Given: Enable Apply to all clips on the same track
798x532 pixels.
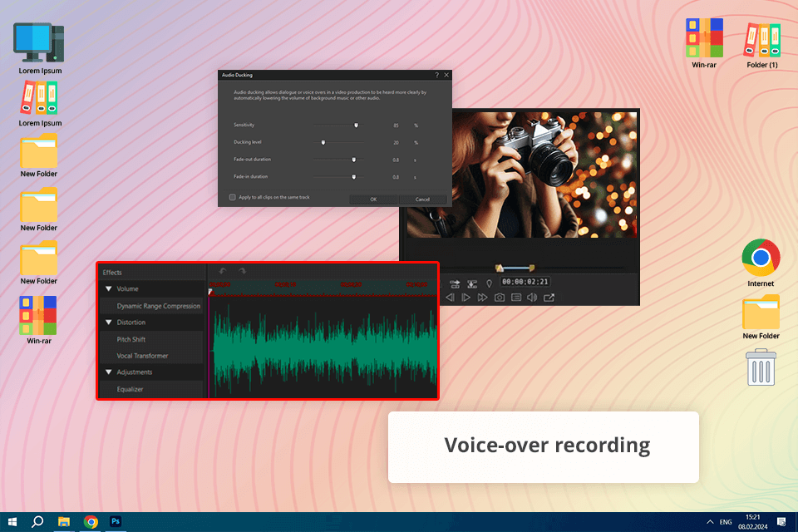Looking at the screenshot, I should pyautogui.click(x=233, y=197).
